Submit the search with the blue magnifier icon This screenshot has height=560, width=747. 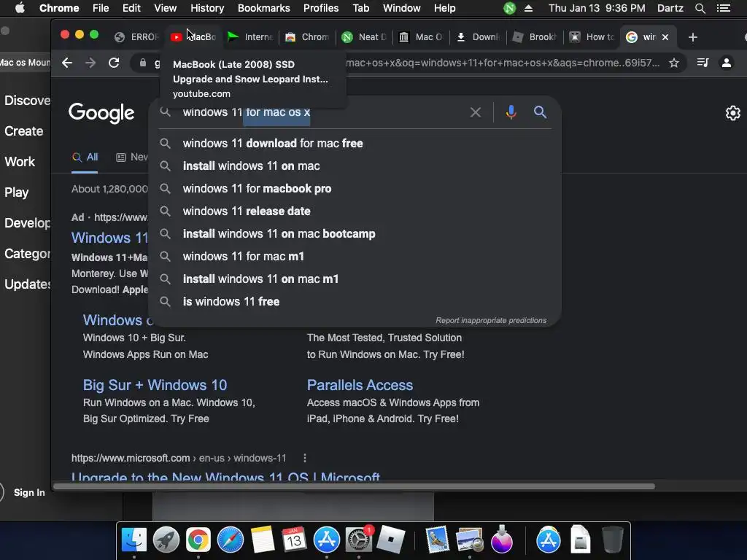[540, 112]
